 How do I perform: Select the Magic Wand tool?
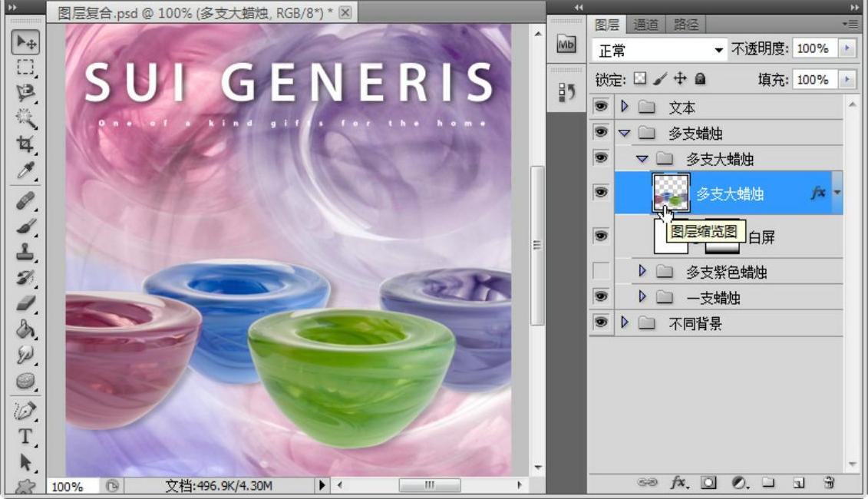click(x=25, y=118)
